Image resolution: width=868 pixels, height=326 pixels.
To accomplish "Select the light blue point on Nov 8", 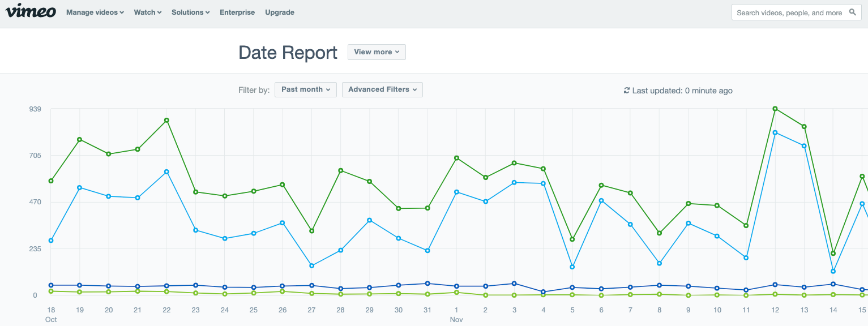I will coord(659,263).
